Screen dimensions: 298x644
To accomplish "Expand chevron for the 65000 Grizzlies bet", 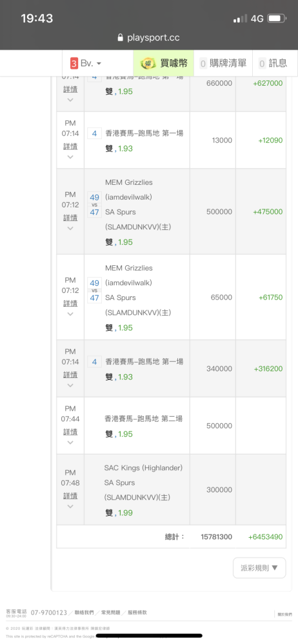I will click(70, 314).
